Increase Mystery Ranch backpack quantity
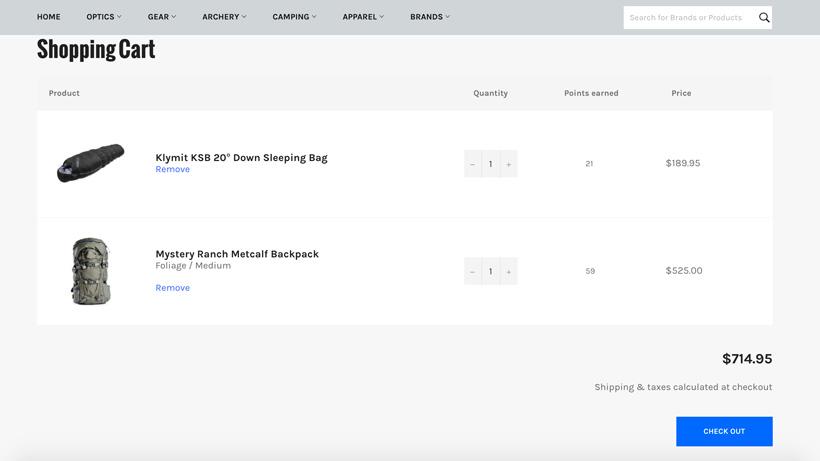 (508, 271)
